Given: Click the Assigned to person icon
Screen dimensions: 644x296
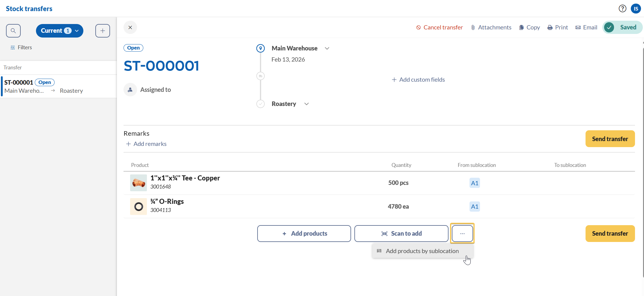Looking at the screenshot, I should pyautogui.click(x=130, y=90).
